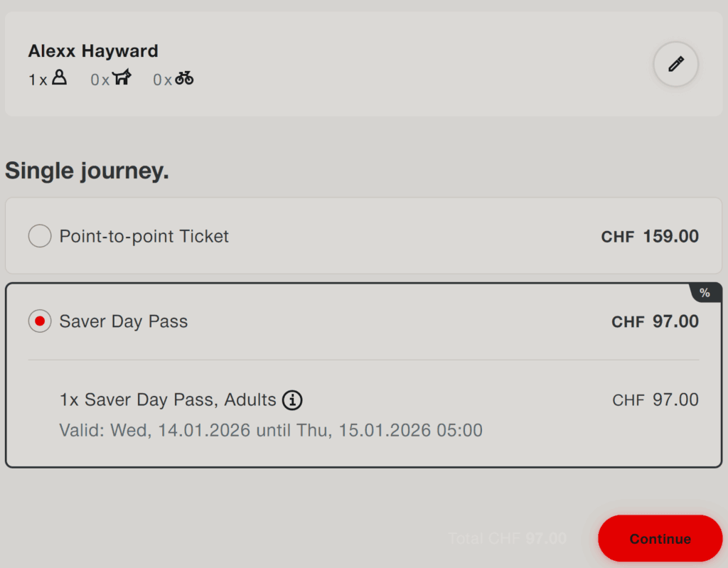This screenshot has width=728, height=568.
Task: Click the dog passenger count icon
Action: pos(122,78)
